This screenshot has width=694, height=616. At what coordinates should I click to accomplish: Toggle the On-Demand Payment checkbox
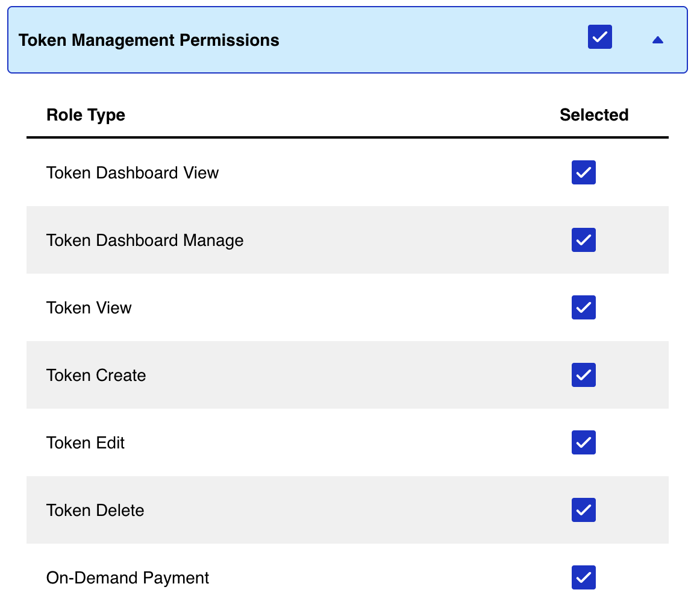coord(583,577)
